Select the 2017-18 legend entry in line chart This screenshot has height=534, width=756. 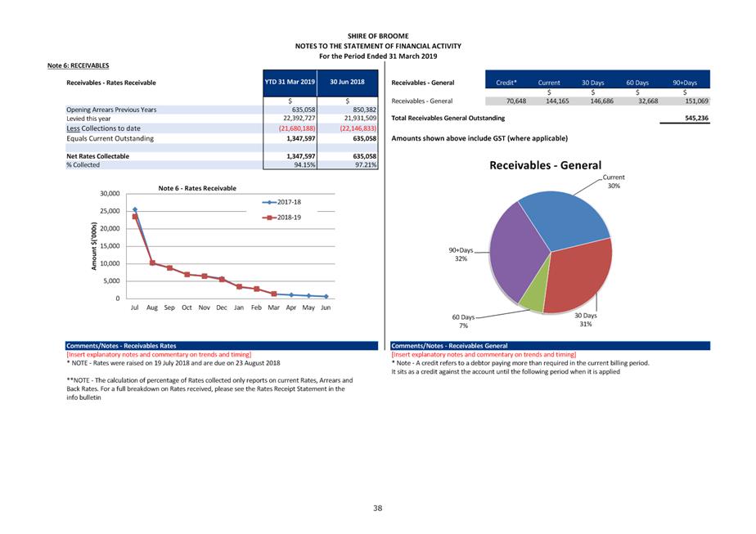click(282, 201)
